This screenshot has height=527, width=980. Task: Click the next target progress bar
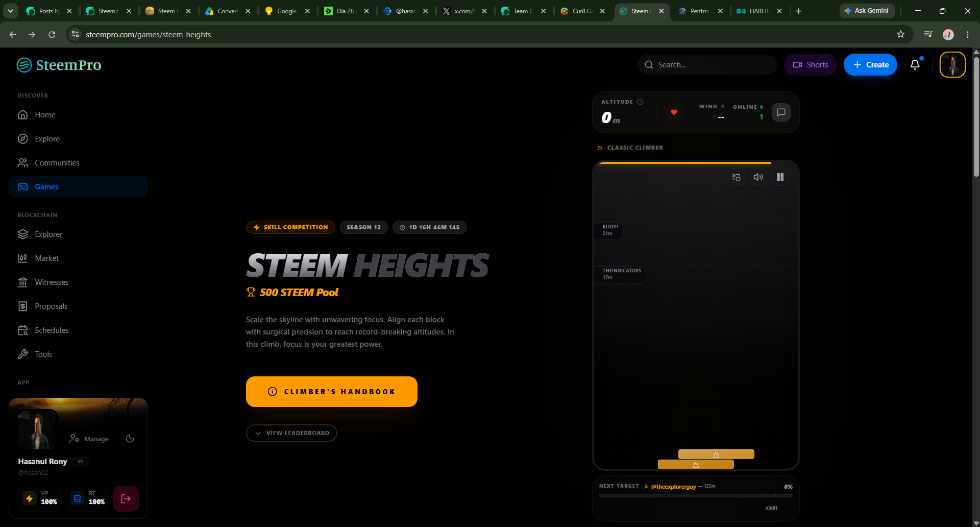tap(696, 495)
